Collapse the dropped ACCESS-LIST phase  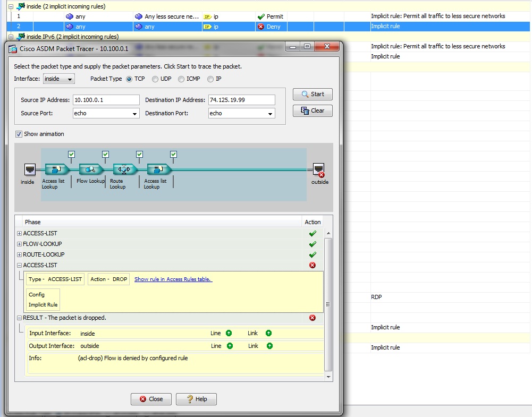click(x=19, y=265)
